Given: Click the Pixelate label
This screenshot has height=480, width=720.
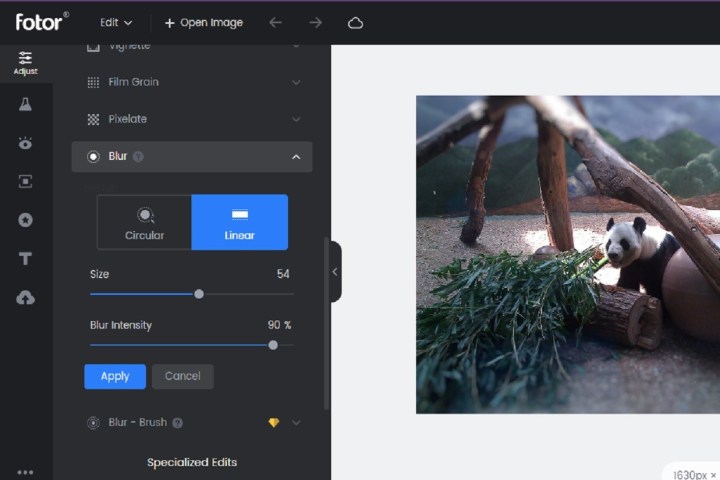Looking at the screenshot, I should click(128, 119).
